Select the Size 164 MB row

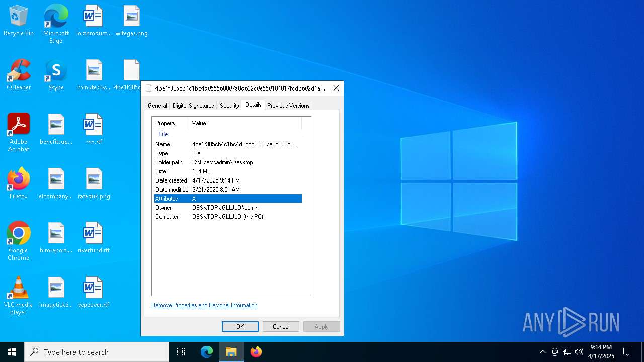228,171
